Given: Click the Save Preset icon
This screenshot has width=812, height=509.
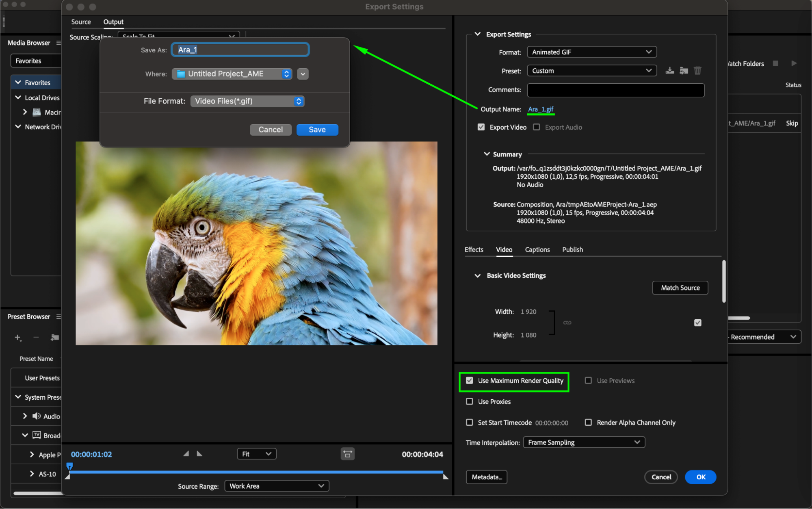Looking at the screenshot, I should (669, 71).
